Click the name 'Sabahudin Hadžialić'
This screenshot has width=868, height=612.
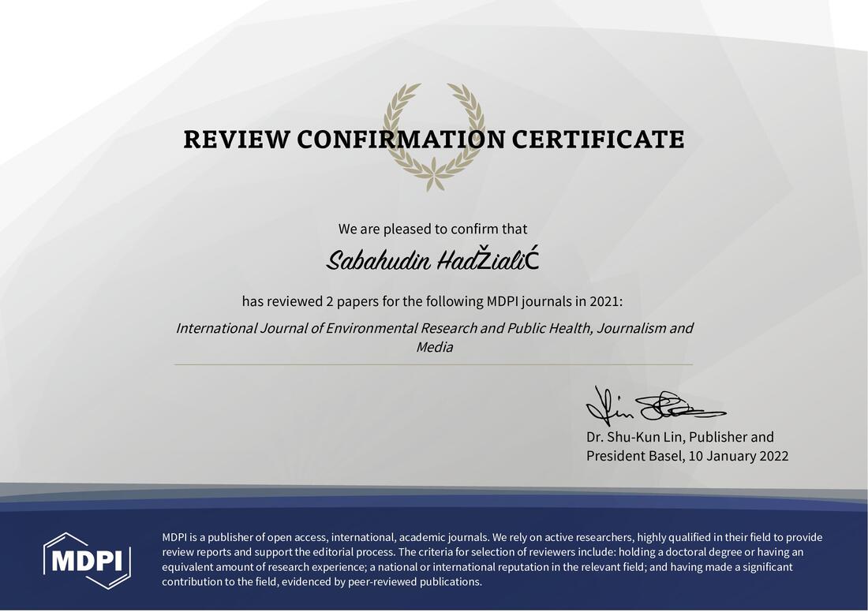coord(433,259)
